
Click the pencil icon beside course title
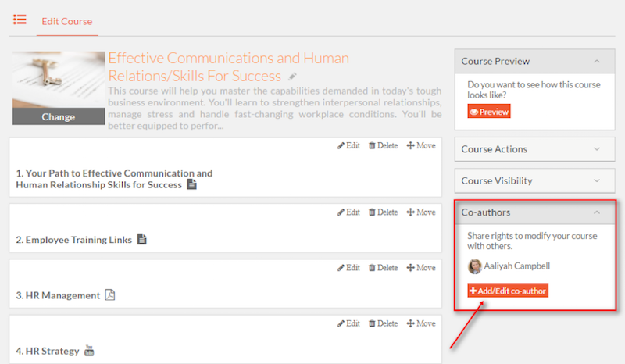click(x=292, y=76)
